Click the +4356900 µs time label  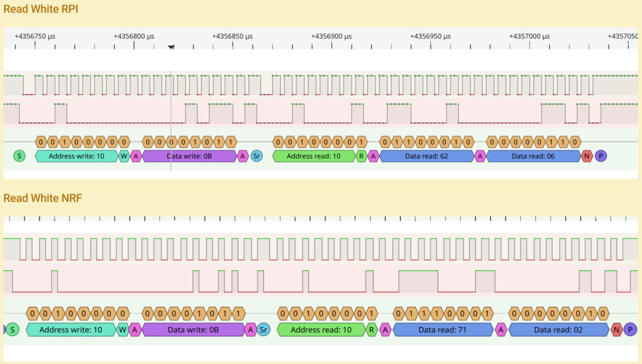coord(332,37)
